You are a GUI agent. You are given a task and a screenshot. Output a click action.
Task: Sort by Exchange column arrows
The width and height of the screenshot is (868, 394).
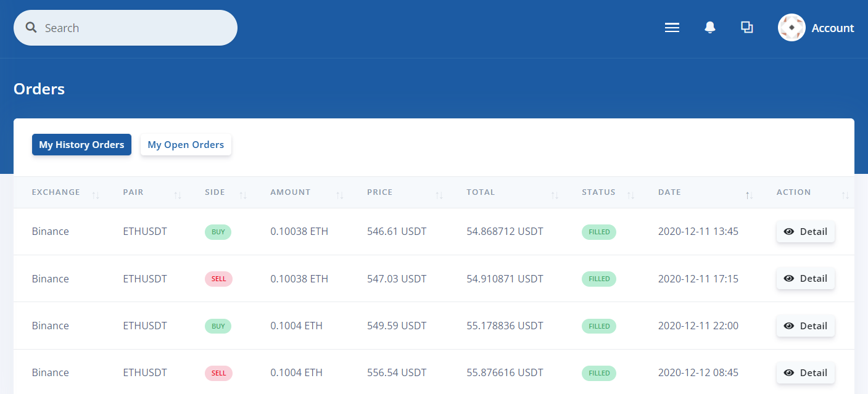point(96,195)
